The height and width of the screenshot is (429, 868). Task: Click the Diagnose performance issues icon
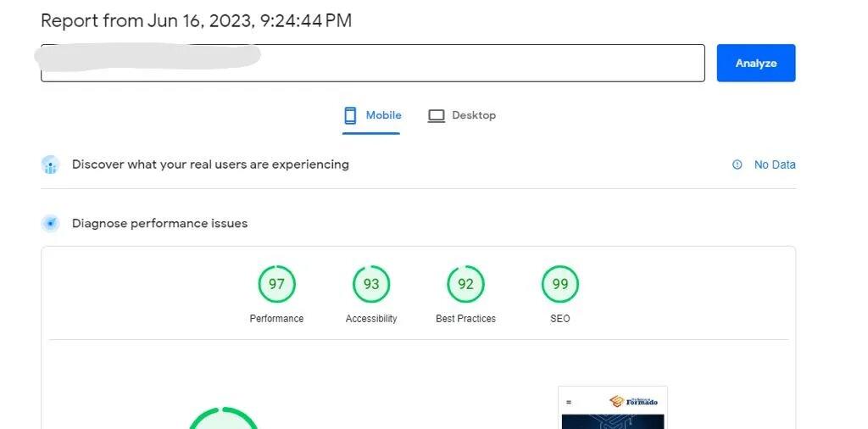(51, 224)
